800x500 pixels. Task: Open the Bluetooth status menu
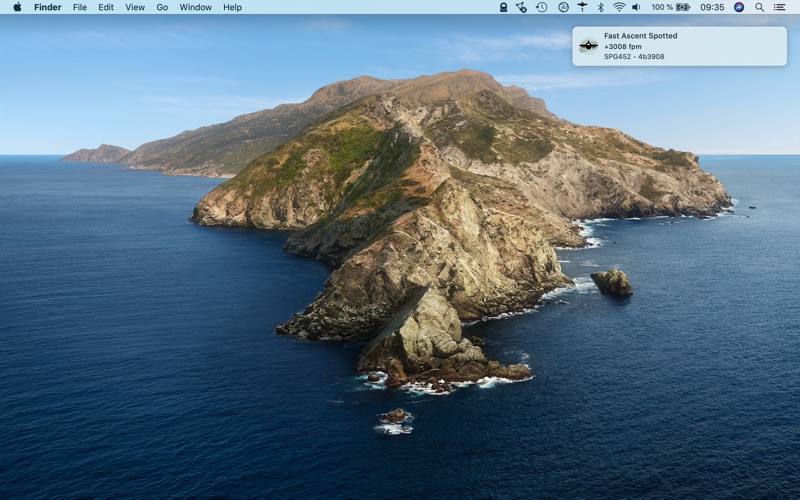pos(601,7)
